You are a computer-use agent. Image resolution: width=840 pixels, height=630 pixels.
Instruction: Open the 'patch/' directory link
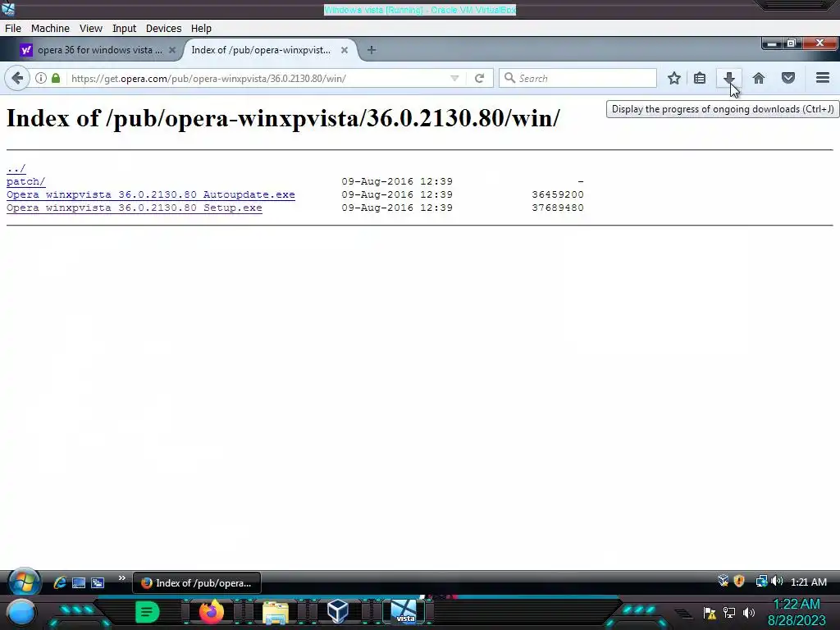click(25, 181)
